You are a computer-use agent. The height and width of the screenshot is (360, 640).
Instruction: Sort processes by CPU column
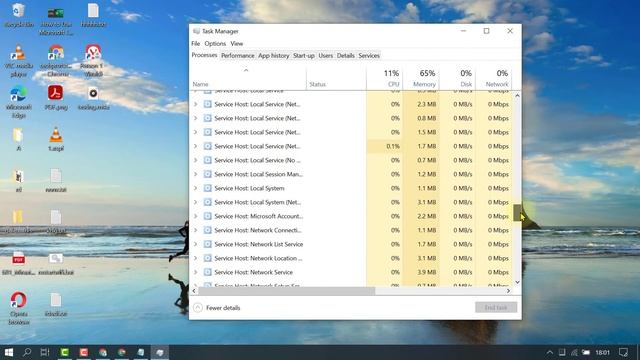pyautogui.click(x=384, y=78)
